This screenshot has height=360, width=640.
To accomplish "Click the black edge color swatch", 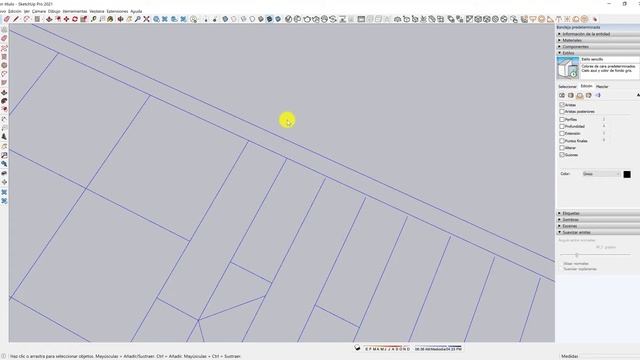I will pos(627,174).
